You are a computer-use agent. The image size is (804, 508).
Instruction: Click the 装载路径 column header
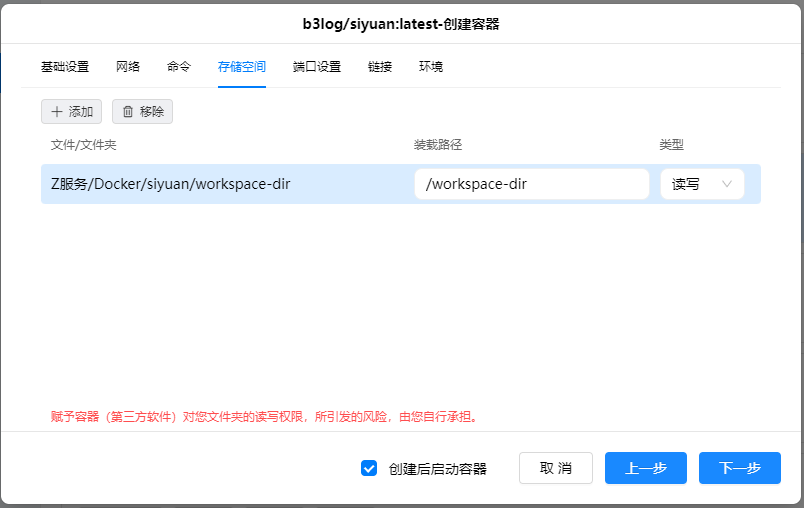pos(438,145)
